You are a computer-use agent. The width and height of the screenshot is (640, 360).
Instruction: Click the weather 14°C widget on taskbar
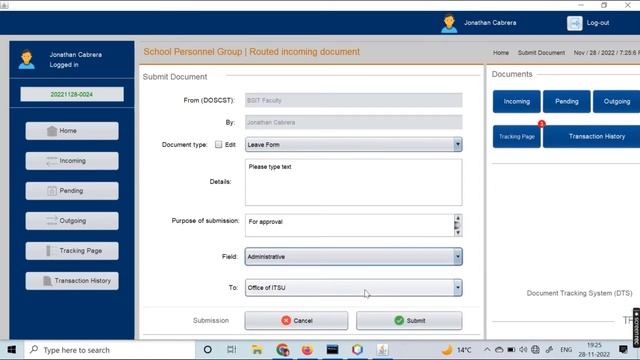pos(457,350)
